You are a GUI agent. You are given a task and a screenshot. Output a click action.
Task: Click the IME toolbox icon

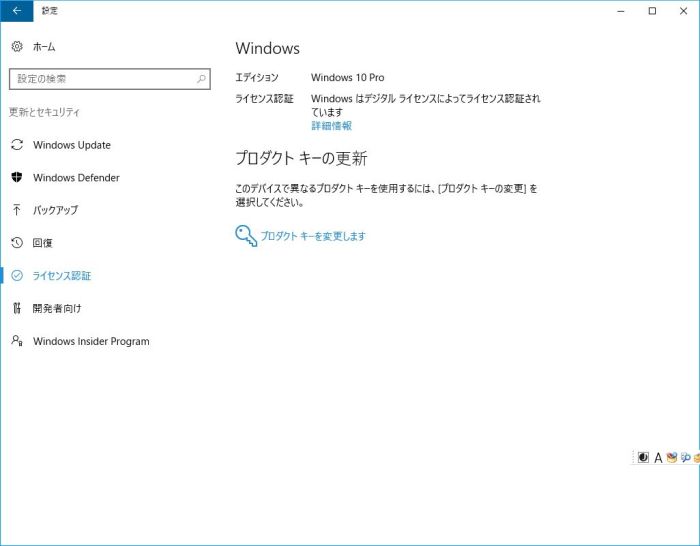[672, 458]
